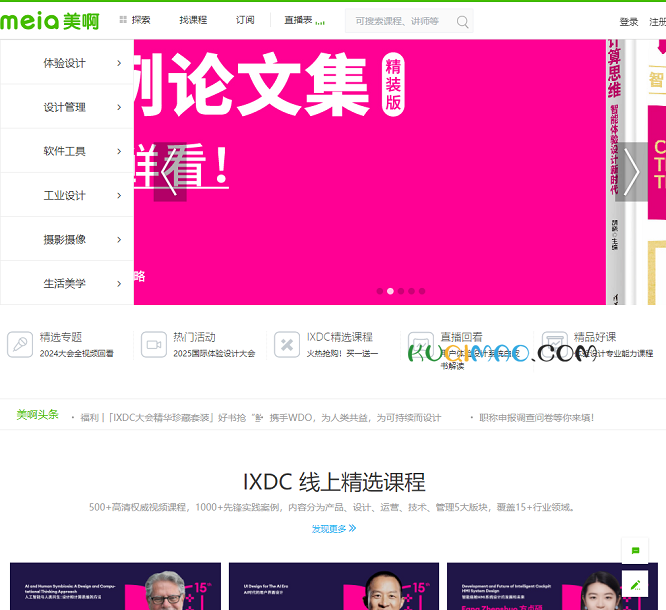Open 找课程 in top navigation
The image size is (666, 610).
(x=193, y=20)
